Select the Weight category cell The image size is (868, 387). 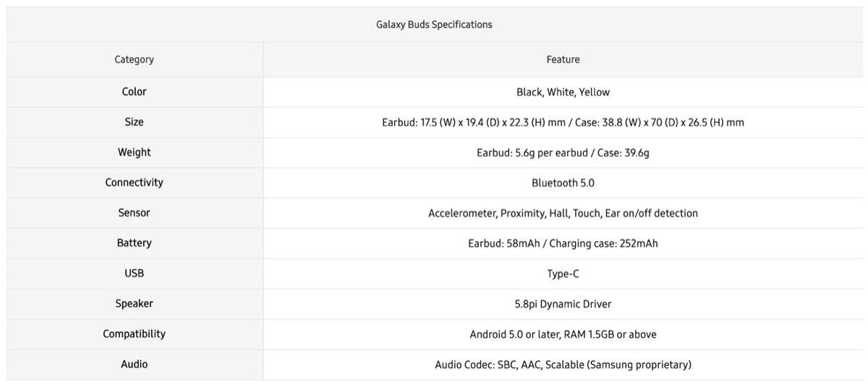[x=135, y=153]
